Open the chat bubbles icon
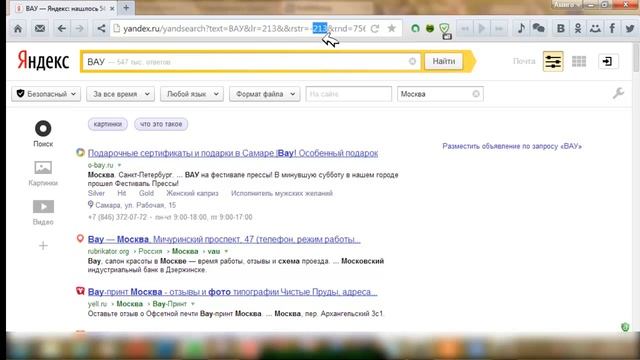 coord(539,28)
